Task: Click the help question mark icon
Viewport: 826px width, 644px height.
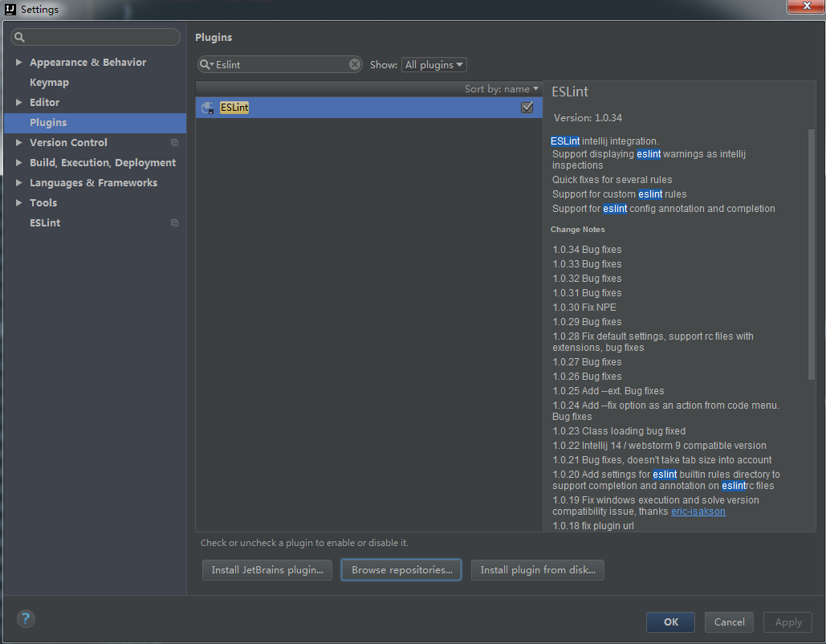Action: click(26, 618)
